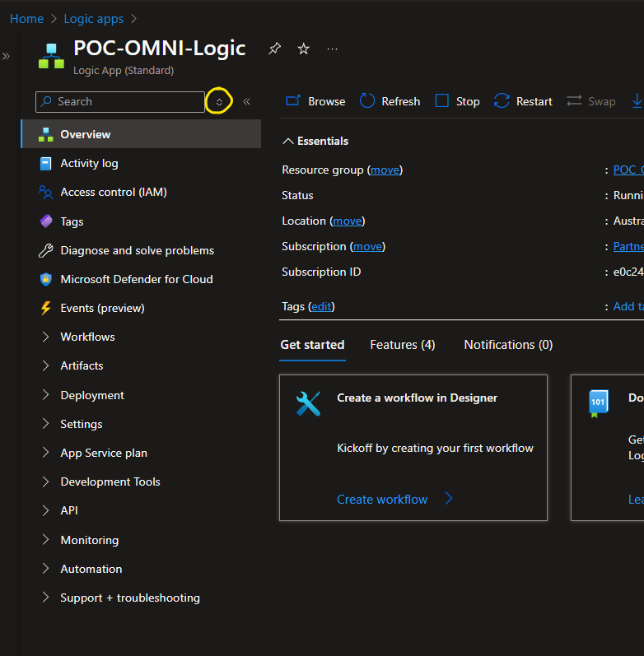Mark resource as favorite with star icon

coord(304,49)
